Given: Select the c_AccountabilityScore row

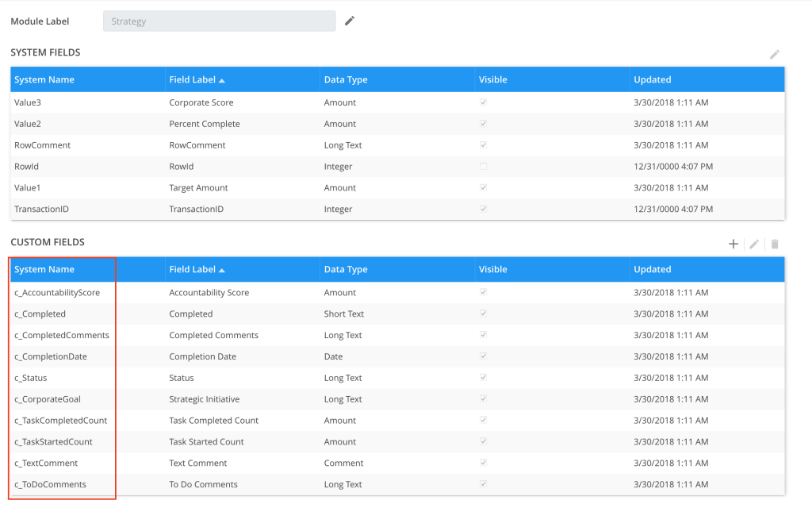Looking at the screenshot, I should click(x=57, y=293).
